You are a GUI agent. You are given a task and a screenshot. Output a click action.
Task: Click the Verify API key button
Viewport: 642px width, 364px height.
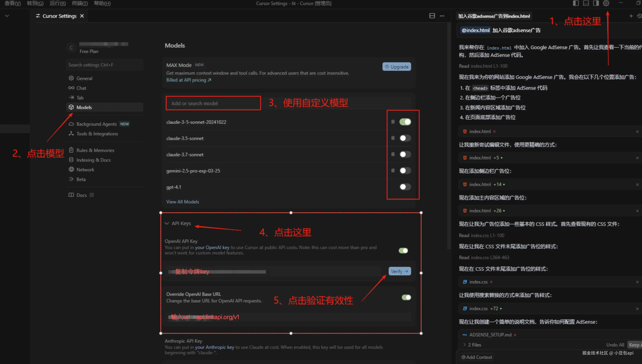coord(399,271)
